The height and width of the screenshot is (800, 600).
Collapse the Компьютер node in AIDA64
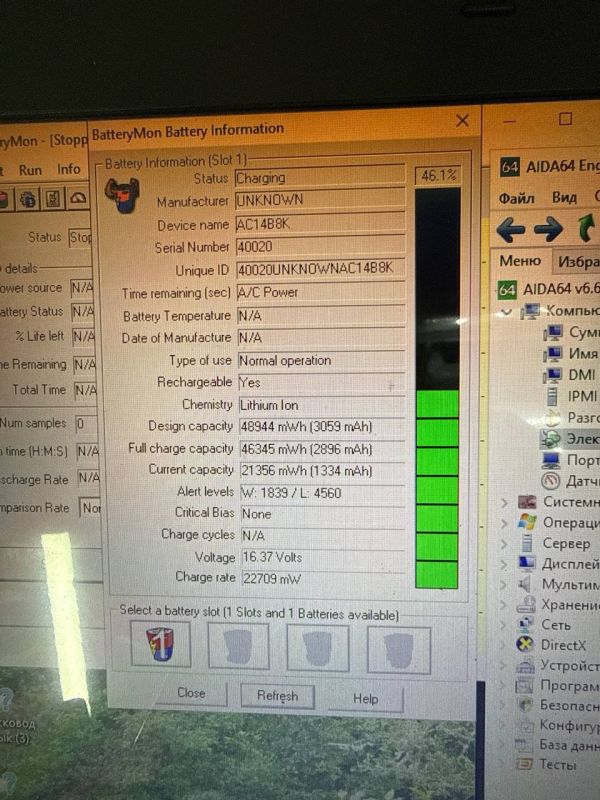tap(506, 312)
